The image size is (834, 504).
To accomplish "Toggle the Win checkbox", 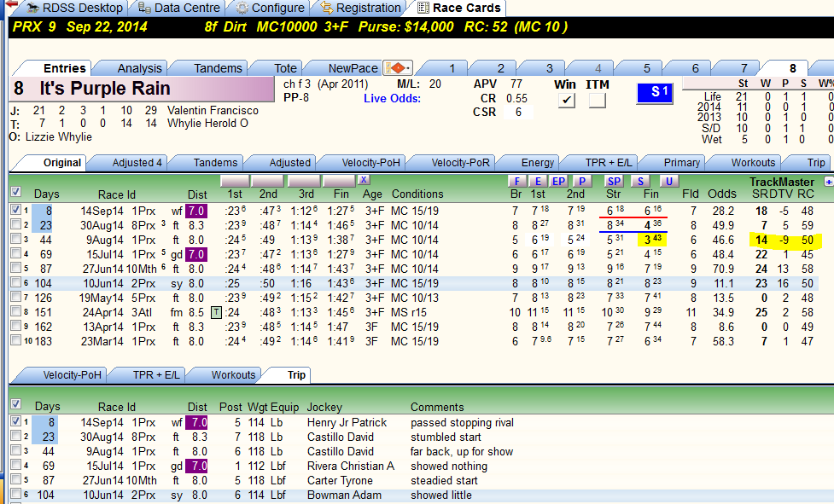I will click(567, 100).
